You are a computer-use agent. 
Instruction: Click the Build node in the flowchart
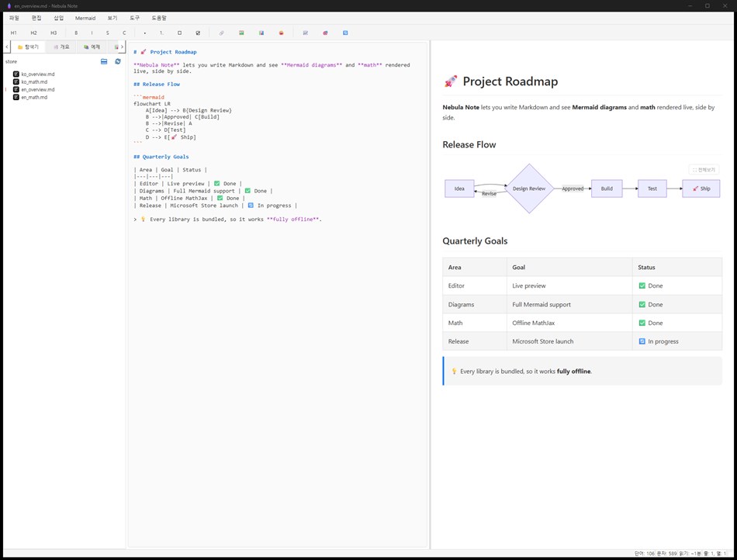click(x=607, y=188)
